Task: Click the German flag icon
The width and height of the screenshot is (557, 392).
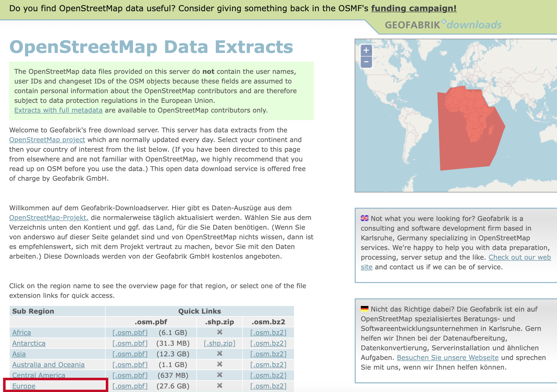Action: pos(364,309)
